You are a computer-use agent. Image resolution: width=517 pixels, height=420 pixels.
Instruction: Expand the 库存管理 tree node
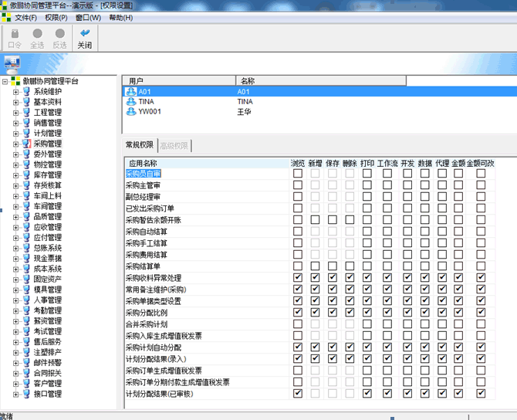point(15,175)
